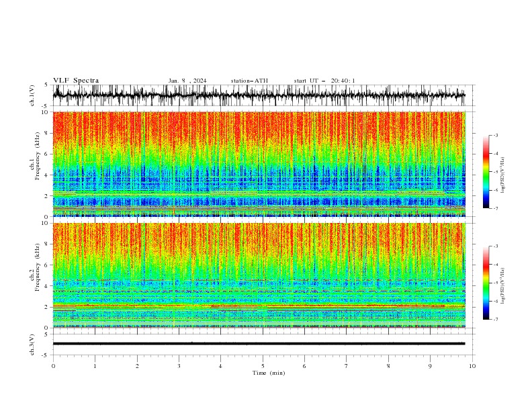Click the "3" tick on the time axis
The image size is (532, 411).
pyautogui.click(x=179, y=366)
